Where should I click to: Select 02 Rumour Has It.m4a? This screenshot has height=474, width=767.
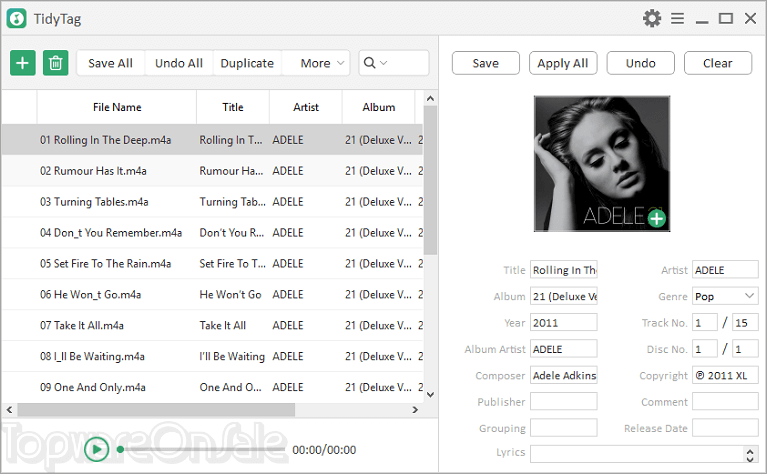[212, 171]
